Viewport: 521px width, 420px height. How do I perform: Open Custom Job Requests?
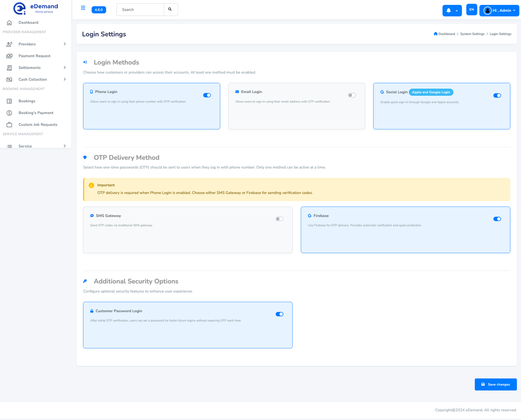tap(38, 124)
